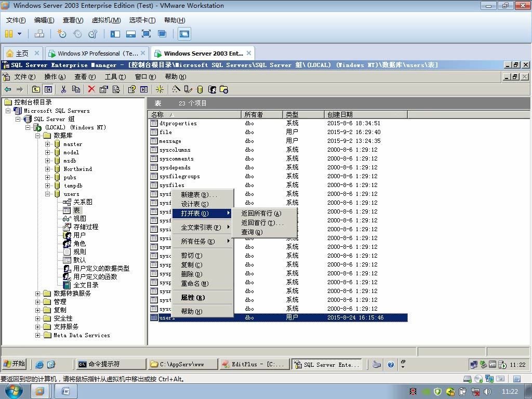Image resolution: width=532 pixels, height=399 pixels.
Task: Collapse the users database node
Action: tap(47, 194)
